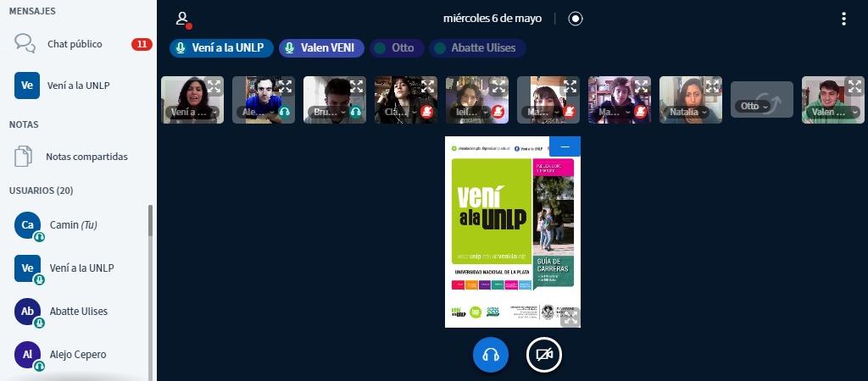
Task: Click the recording indicator icon
Action: coord(576,19)
